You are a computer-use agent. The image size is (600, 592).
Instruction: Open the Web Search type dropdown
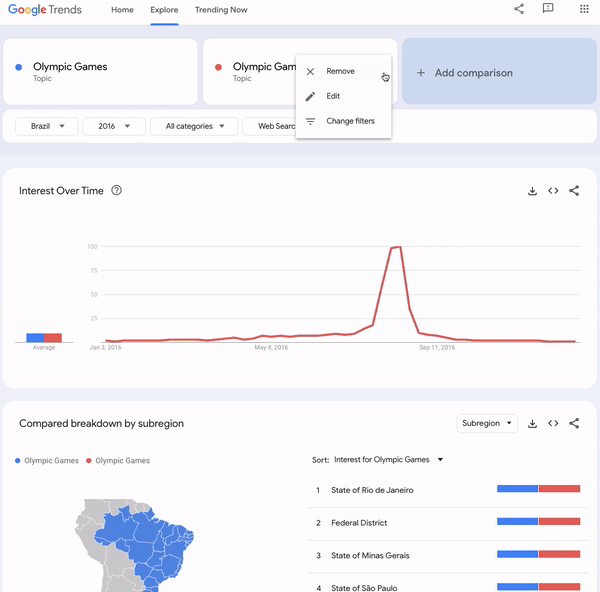click(x=269, y=126)
